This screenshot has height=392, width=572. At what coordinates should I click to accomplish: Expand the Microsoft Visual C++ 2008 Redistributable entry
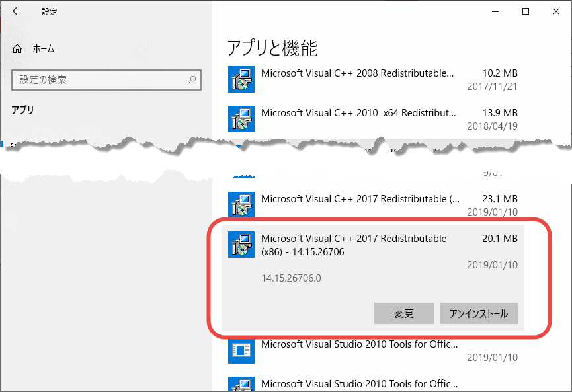tap(373, 79)
